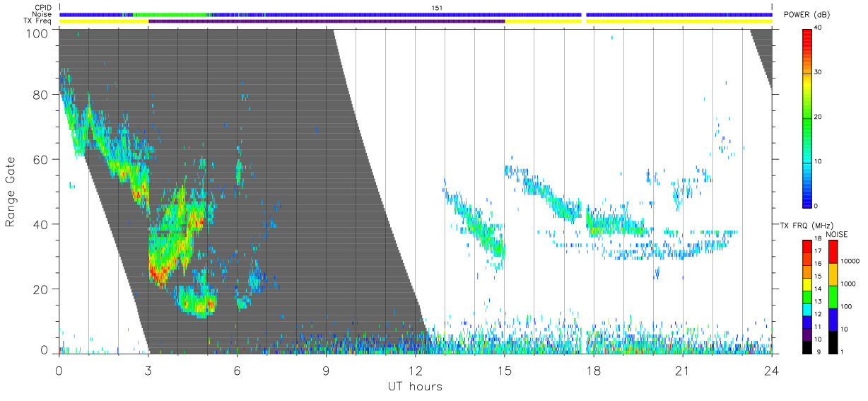Click the UT hours tick label 3
868x401 pixels.
pos(148,371)
